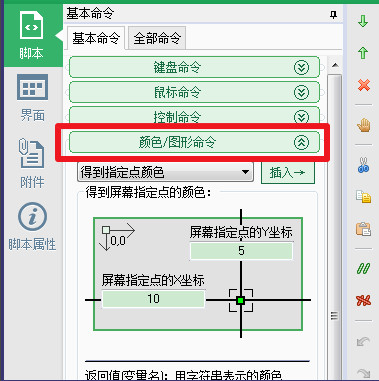Image resolution: width=379 pixels, height=381 pixels.
Task: Expand the 控制命令 group
Action: pyautogui.click(x=194, y=115)
